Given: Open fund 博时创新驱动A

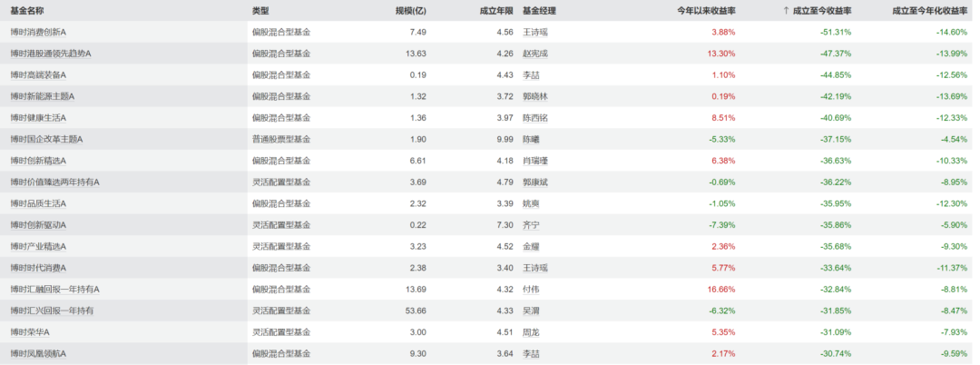Looking at the screenshot, I should tap(38, 225).
